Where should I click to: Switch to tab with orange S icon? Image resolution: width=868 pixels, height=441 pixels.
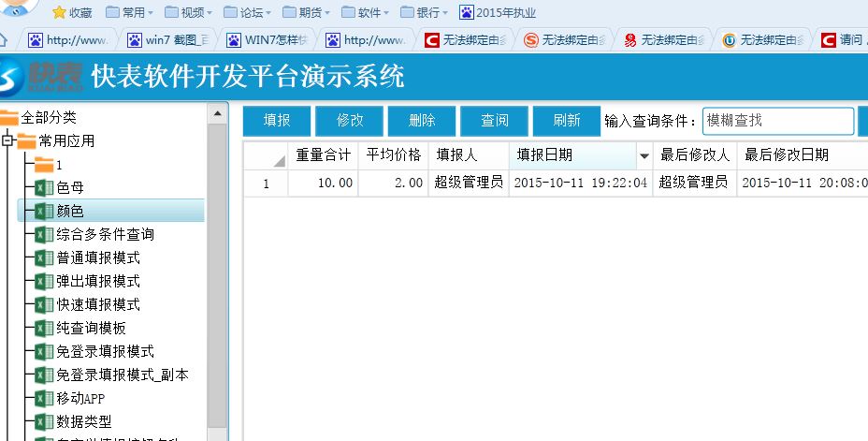(x=565, y=40)
